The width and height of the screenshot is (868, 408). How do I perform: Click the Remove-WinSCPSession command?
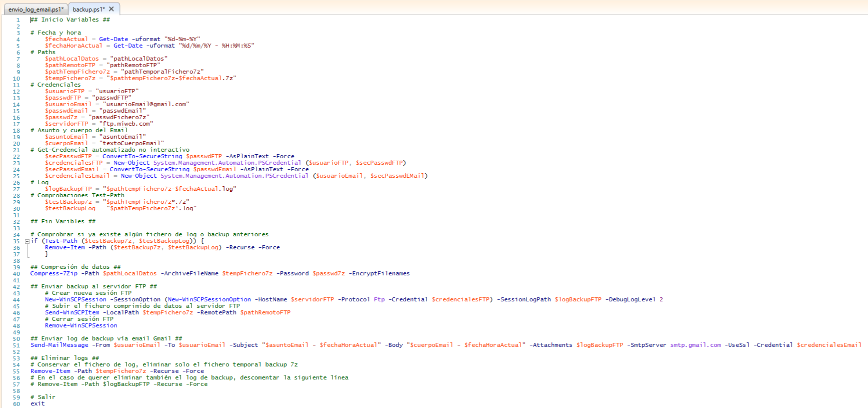pyautogui.click(x=81, y=326)
